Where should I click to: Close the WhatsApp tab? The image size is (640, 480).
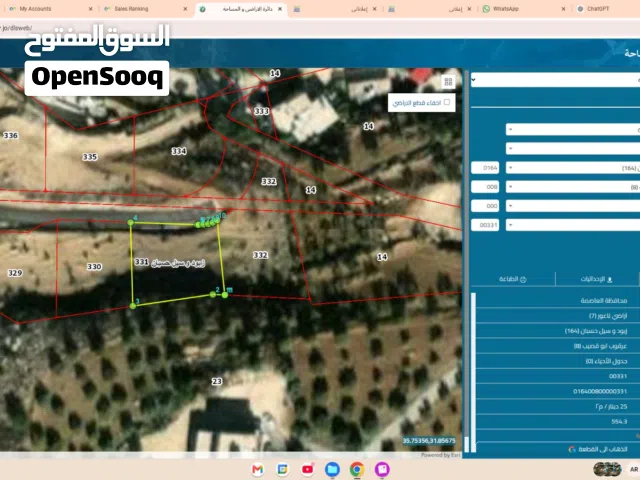(x=564, y=9)
